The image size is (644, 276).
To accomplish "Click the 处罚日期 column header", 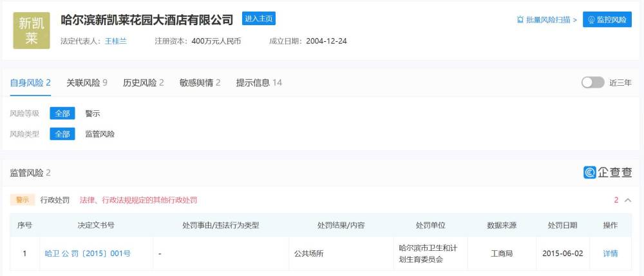I will pyautogui.click(x=562, y=225).
